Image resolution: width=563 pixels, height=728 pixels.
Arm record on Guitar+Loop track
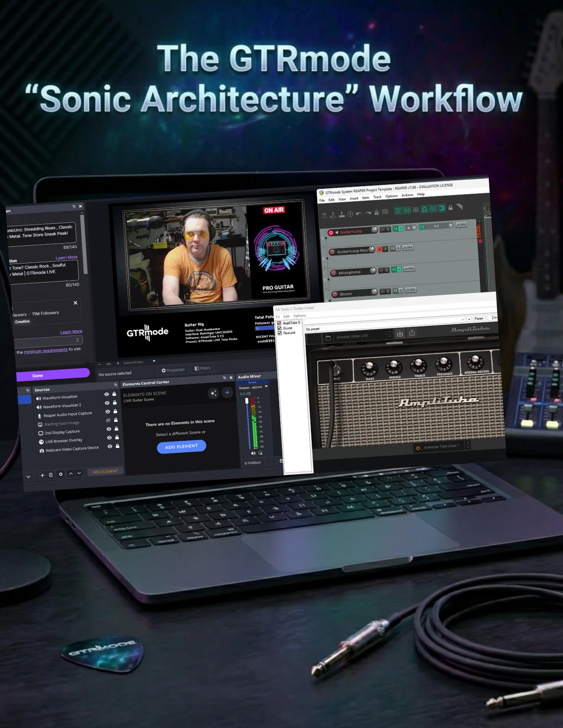[x=331, y=233]
